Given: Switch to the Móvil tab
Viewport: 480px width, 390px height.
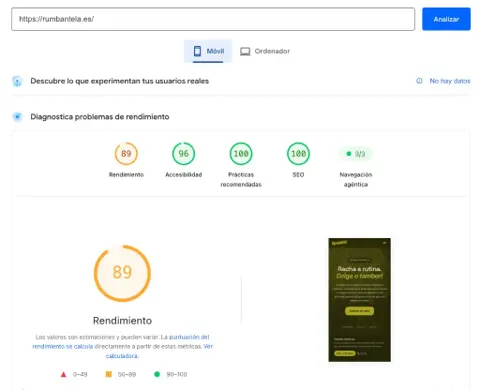Looking at the screenshot, I should [208, 51].
